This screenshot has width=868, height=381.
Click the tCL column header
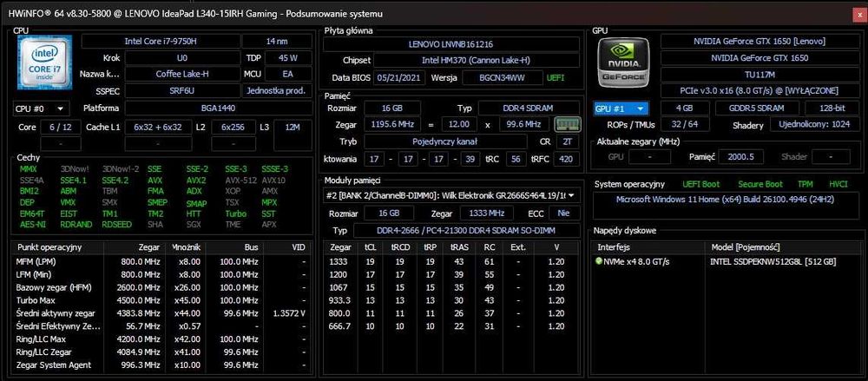369,247
